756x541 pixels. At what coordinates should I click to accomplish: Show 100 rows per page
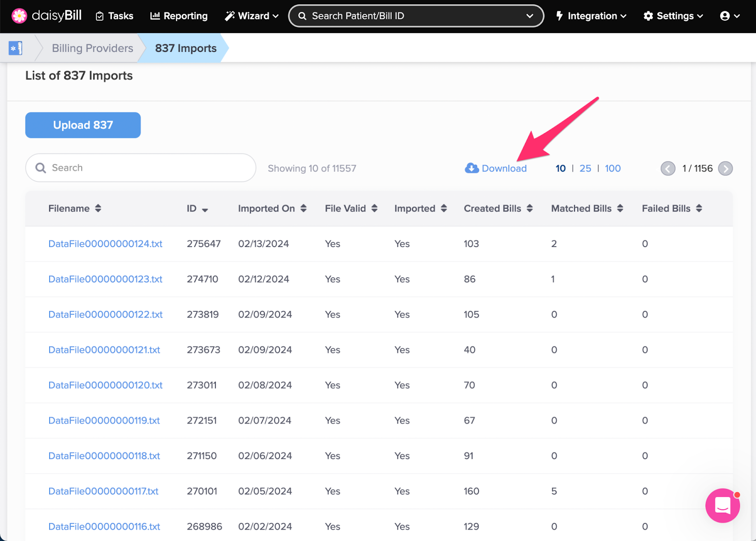[x=613, y=169]
